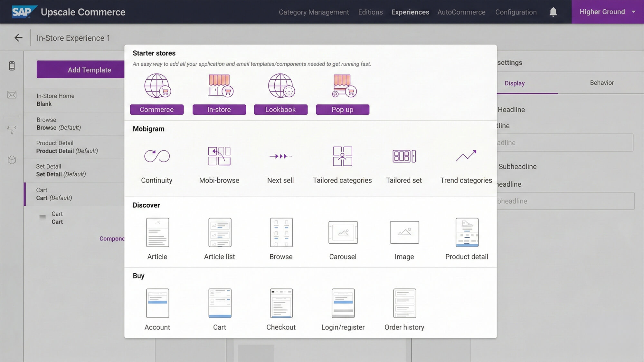Select Product Detail (Default) template row

tap(74, 147)
